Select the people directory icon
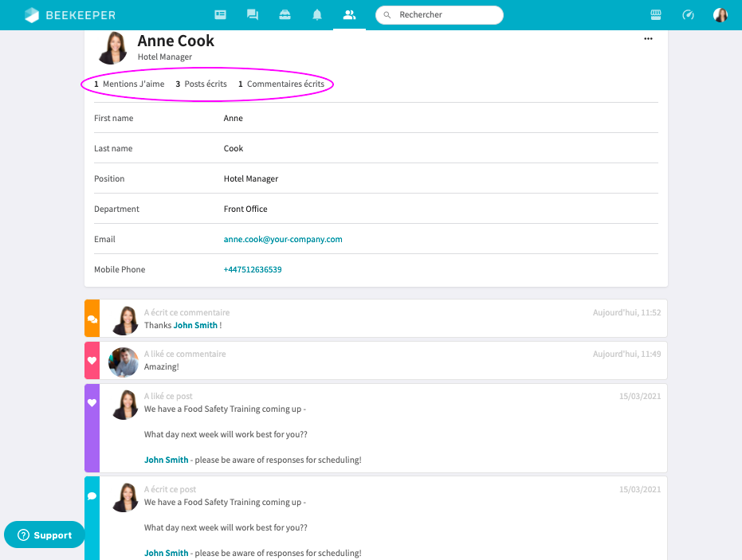This screenshot has height=560, width=742. click(x=349, y=15)
